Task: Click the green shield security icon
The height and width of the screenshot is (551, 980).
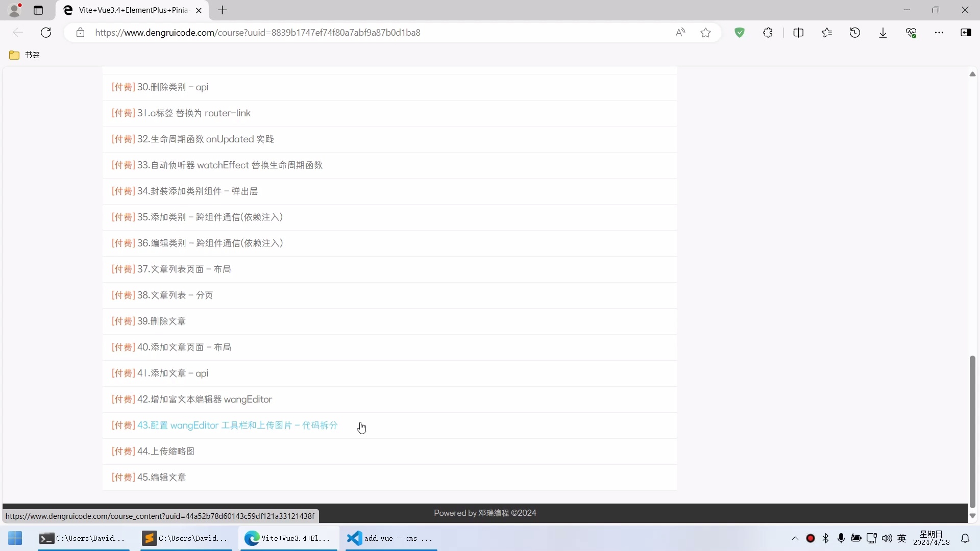Action: [x=739, y=33]
